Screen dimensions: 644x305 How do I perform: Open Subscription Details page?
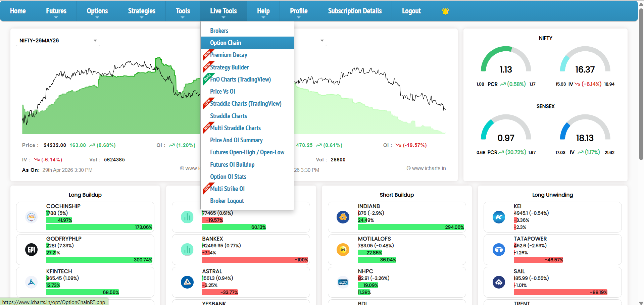tap(355, 11)
